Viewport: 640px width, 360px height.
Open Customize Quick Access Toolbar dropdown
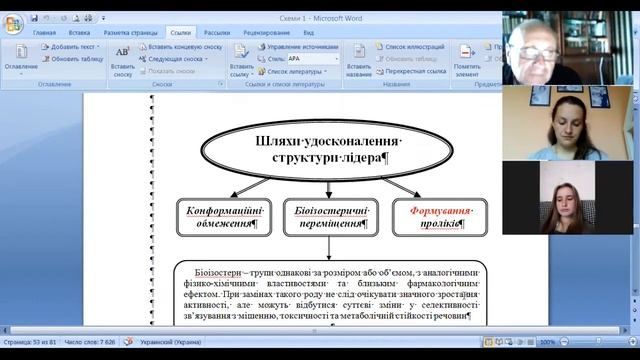pos(103,18)
